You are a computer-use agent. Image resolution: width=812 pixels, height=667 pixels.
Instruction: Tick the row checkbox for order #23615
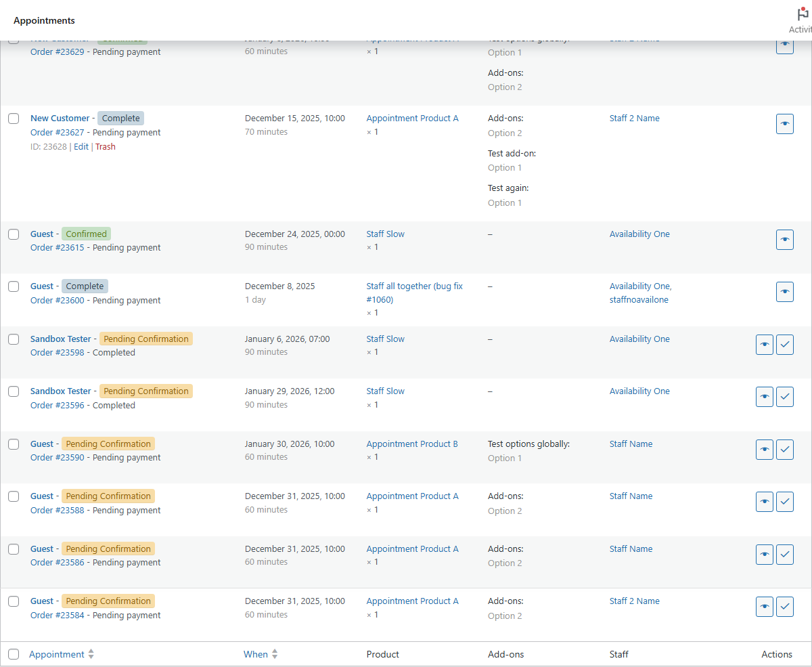[x=14, y=233]
